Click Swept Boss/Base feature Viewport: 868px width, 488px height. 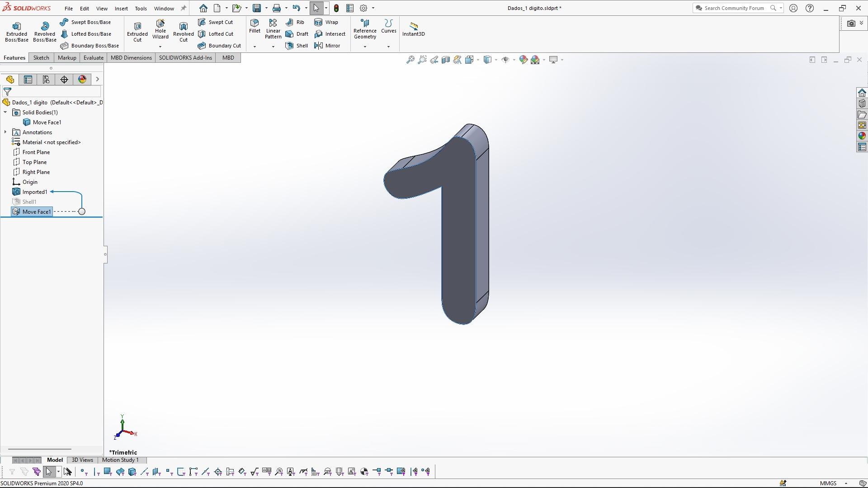85,22
